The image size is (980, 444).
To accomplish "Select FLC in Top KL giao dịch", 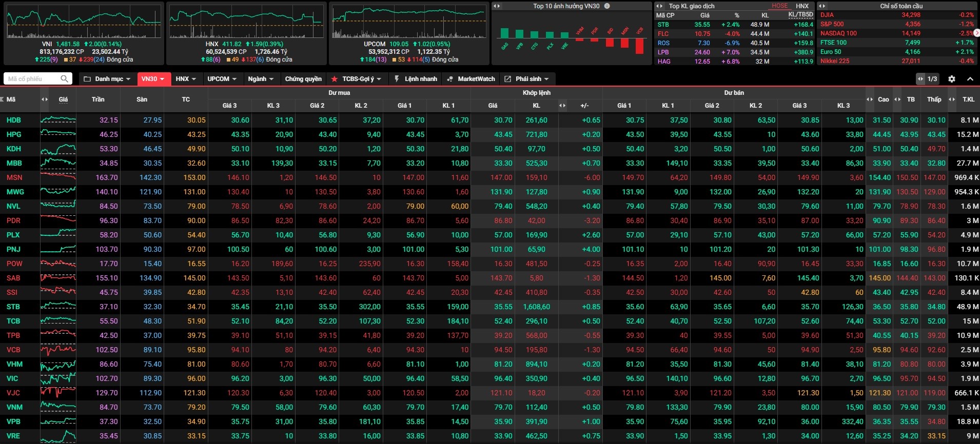I will tap(663, 34).
